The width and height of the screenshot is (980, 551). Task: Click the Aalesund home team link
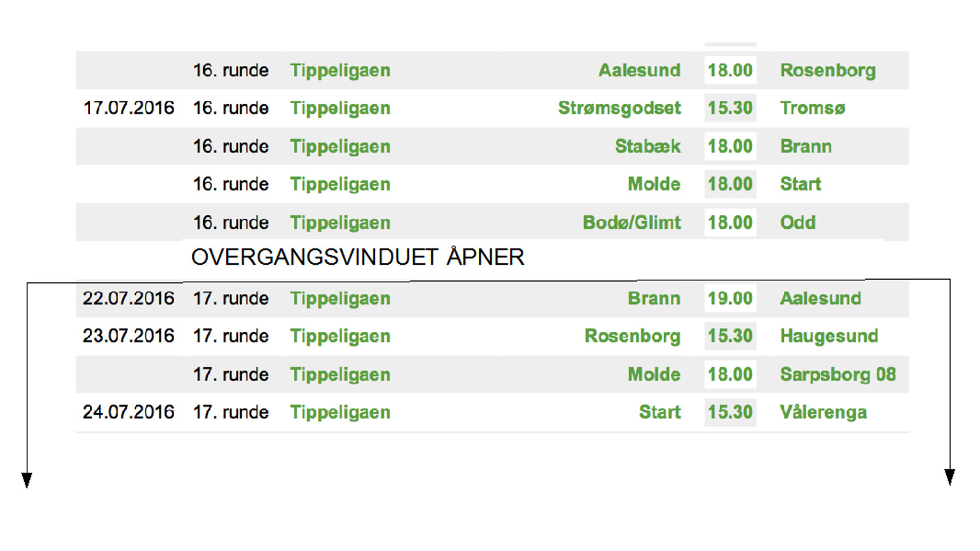[639, 70]
